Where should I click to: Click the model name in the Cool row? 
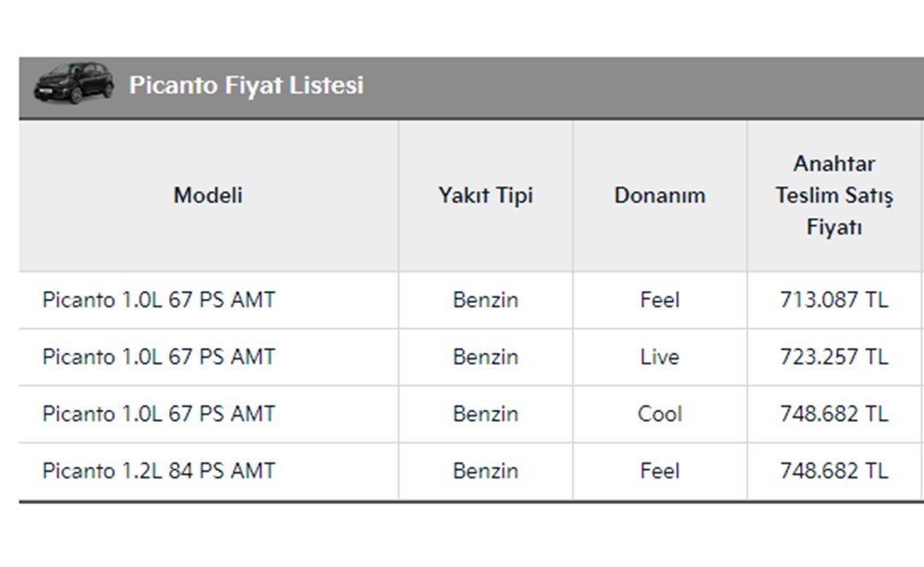(159, 414)
